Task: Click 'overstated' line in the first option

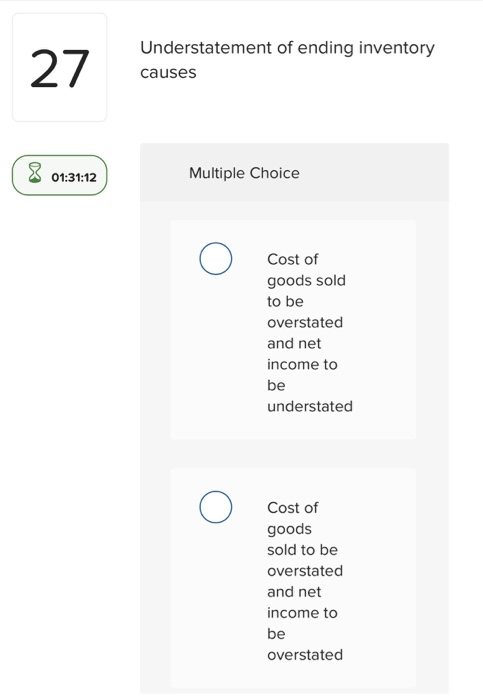Action: 305,322
